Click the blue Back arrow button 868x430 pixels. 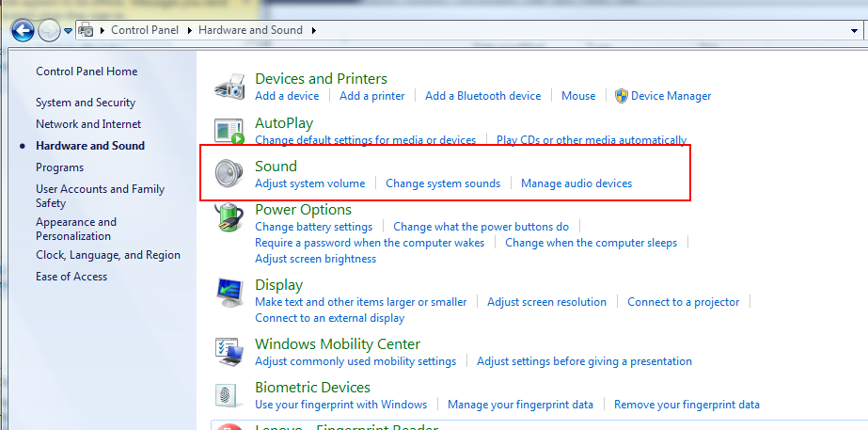(23, 30)
